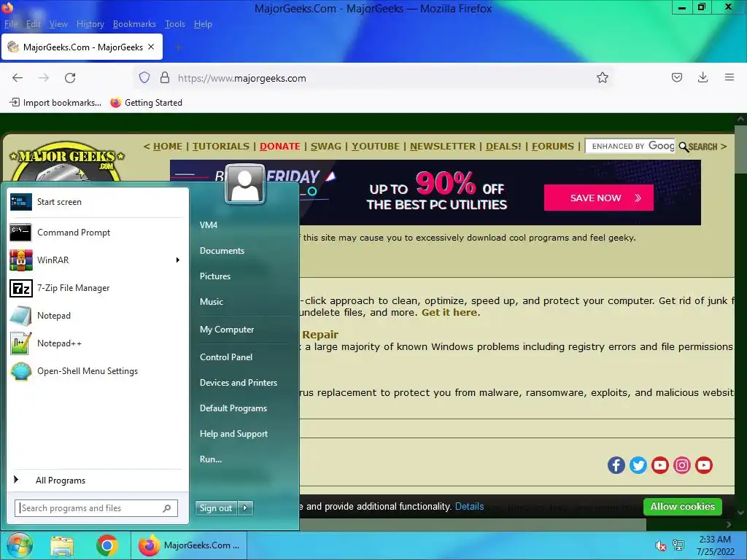747x560 pixels.
Task: Click the page vertical scrollbar thumb
Action: point(741,149)
